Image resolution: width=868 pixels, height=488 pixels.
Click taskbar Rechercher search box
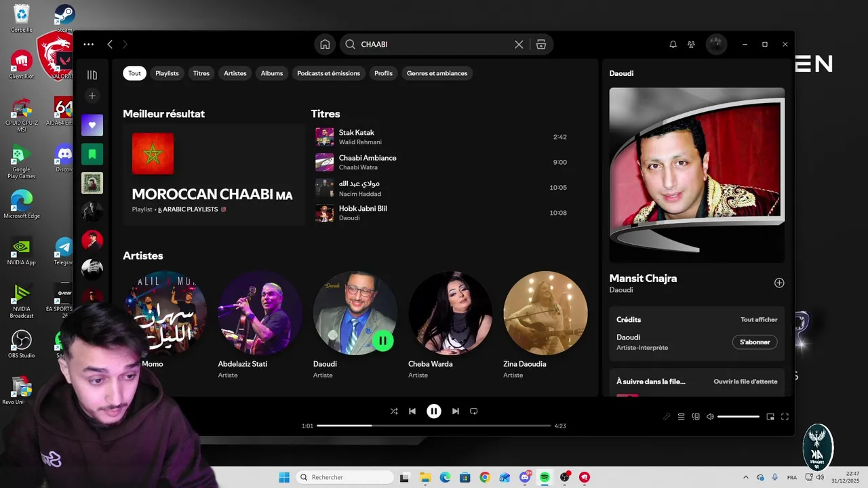pos(344,477)
